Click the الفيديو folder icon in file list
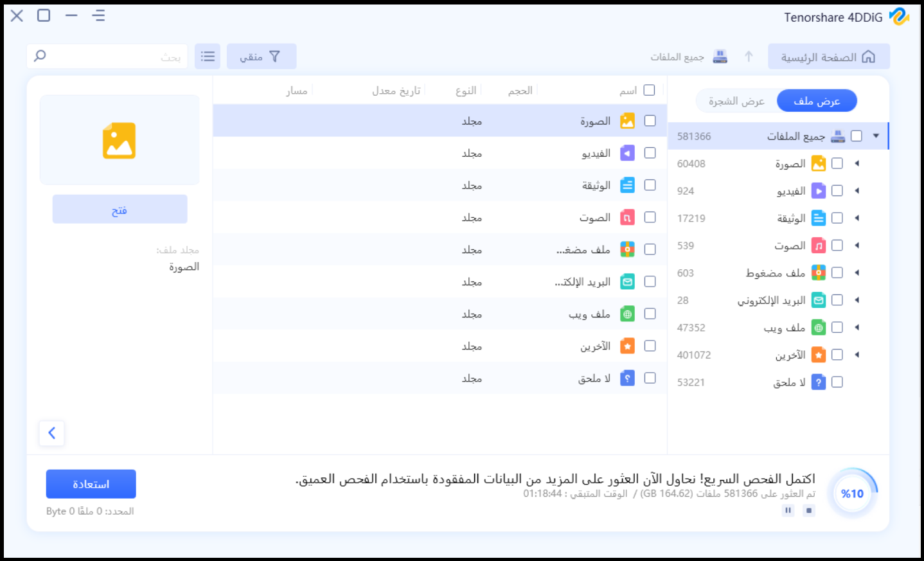The height and width of the screenshot is (561, 924). 627,153
